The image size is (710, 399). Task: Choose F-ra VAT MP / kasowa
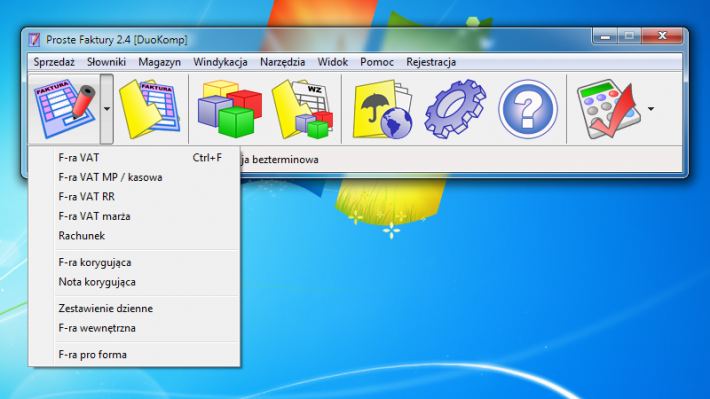(x=134, y=177)
